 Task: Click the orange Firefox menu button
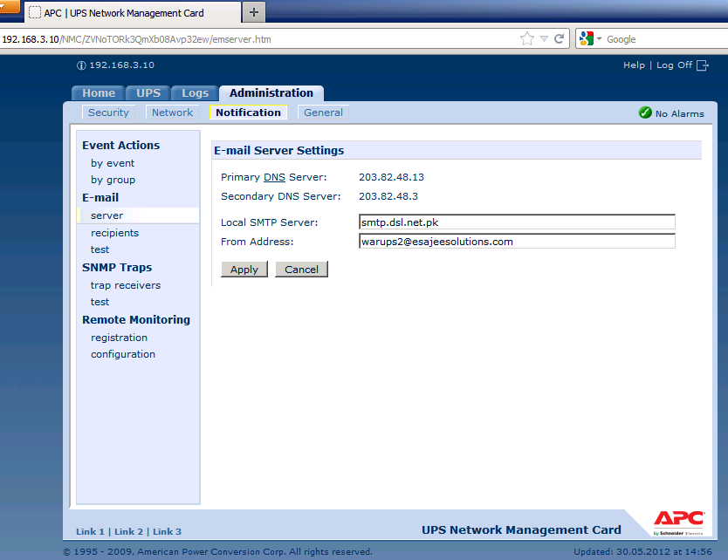coord(10,5)
